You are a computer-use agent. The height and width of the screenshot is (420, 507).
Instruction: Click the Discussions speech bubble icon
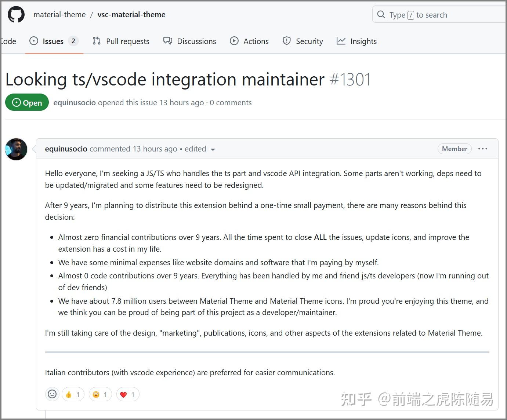(x=168, y=41)
